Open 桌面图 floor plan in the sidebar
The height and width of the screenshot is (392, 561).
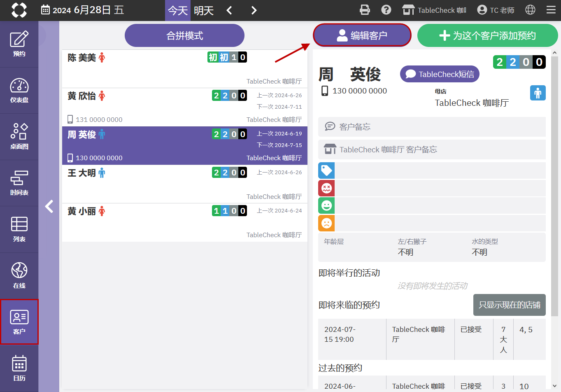[19, 137]
